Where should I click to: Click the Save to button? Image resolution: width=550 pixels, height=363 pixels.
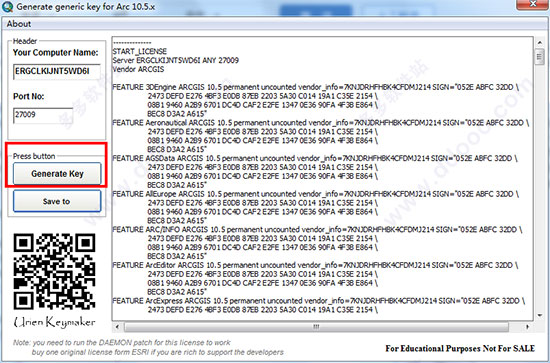click(x=57, y=201)
